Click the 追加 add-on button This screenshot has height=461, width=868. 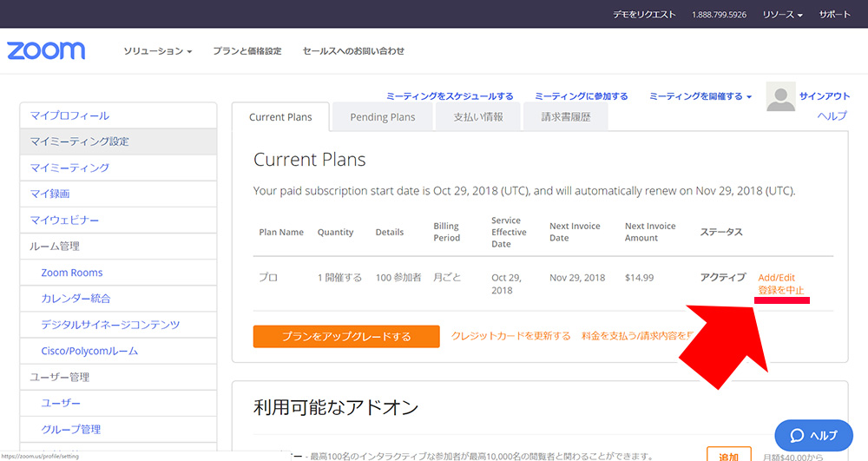728,455
